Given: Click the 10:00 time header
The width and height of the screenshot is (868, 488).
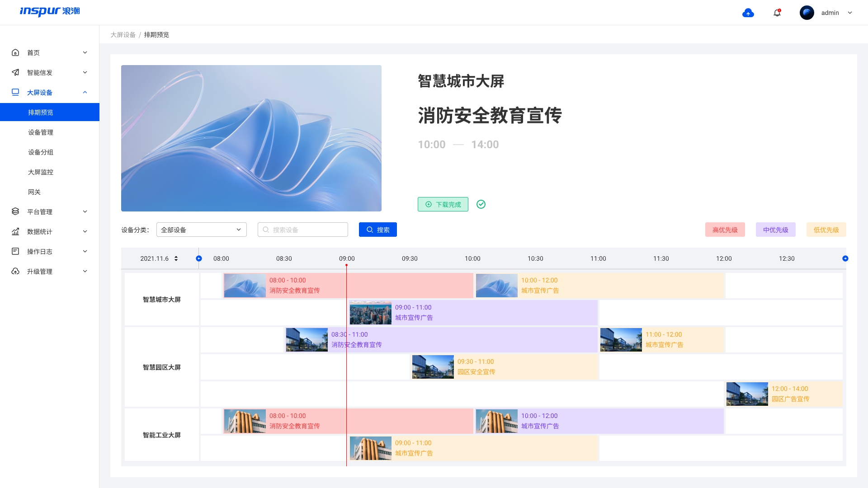Looking at the screenshot, I should click(x=472, y=258).
